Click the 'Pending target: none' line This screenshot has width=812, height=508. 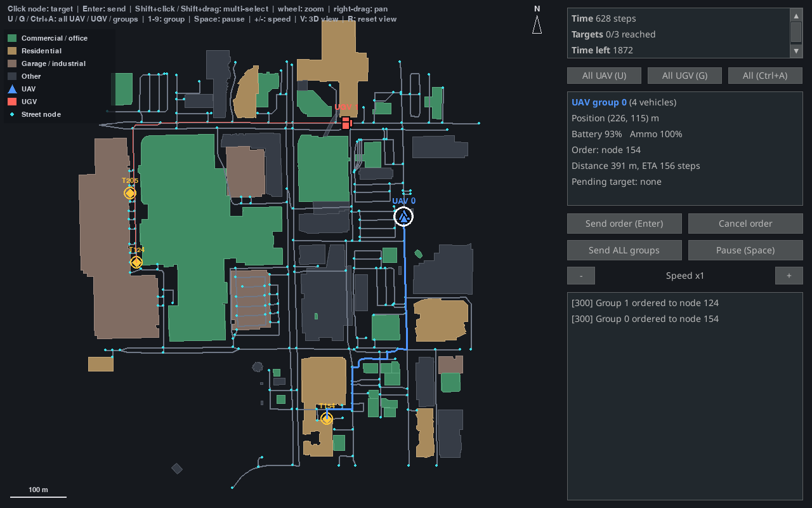coord(617,182)
